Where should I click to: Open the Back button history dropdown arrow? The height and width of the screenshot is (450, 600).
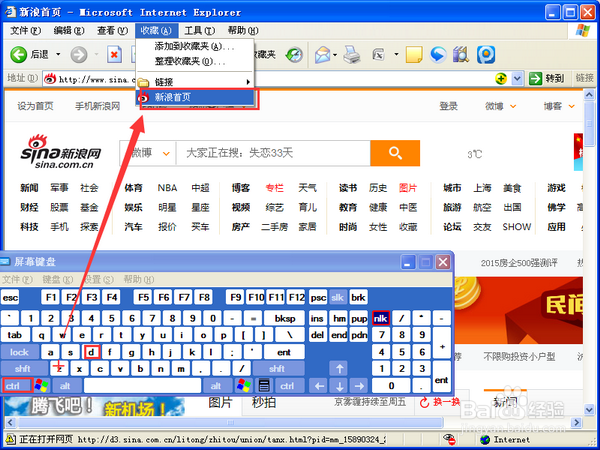tap(58, 55)
